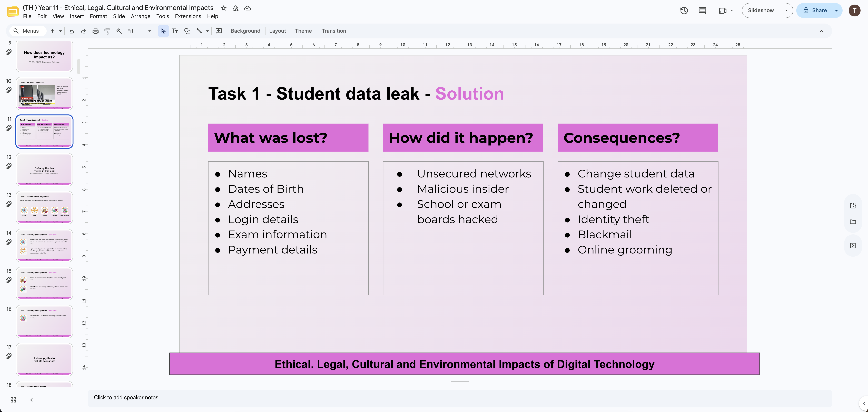Show the side panel with the bottom-right chevron
The height and width of the screenshot is (412, 868).
[864, 403]
